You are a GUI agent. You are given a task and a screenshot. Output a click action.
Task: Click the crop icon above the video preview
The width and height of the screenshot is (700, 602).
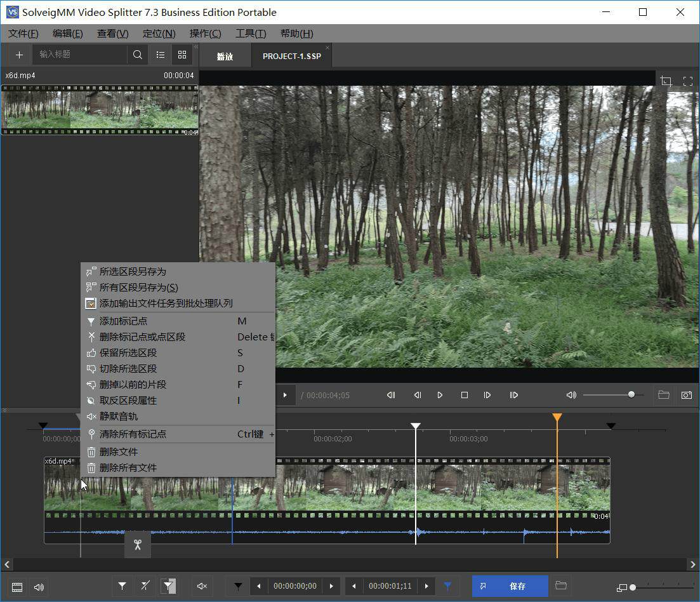(x=666, y=81)
